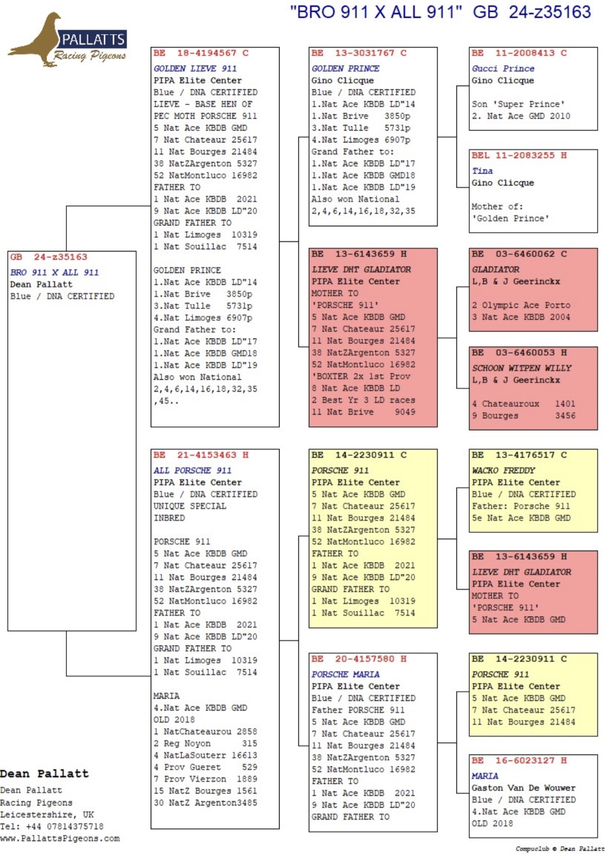Screen dimensions: 605x868
Task: Click the ring number BE 18-4194567 C
Action: point(201,53)
